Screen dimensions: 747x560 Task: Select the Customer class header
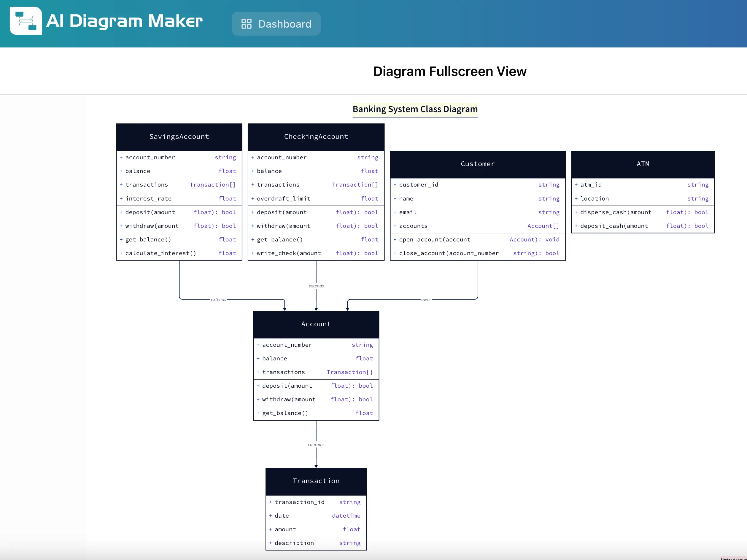[x=478, y=164]
